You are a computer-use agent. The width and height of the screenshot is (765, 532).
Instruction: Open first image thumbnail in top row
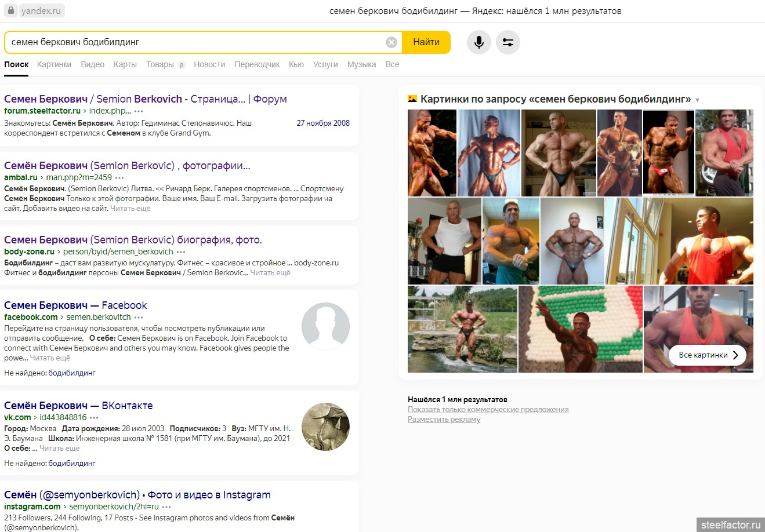click(x=432, y=153)
